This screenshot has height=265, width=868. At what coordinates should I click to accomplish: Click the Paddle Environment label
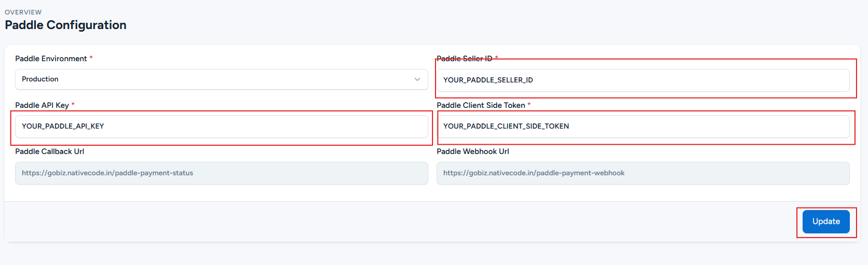coord(51,59)
